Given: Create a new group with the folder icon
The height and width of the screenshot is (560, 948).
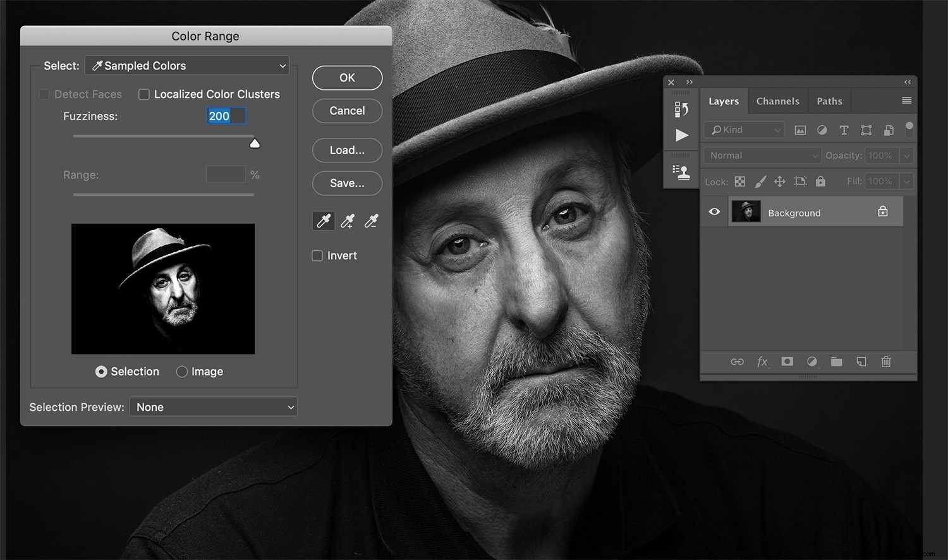Looking at the screenshot, I should (x=836, y=362).
